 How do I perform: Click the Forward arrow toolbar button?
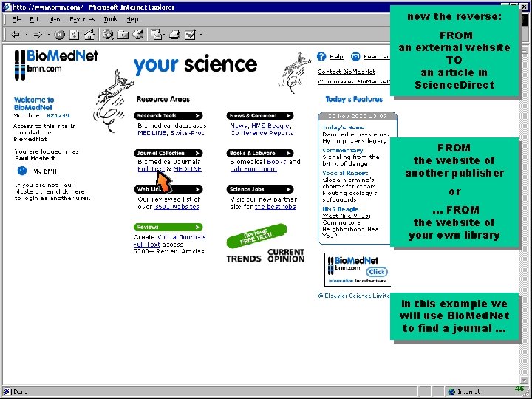[x=38, y=35]
